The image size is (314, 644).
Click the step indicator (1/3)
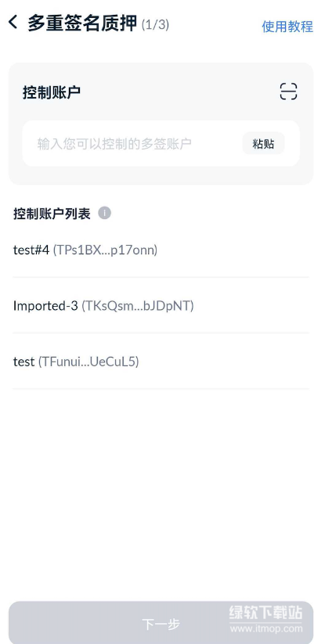(155, 24)
